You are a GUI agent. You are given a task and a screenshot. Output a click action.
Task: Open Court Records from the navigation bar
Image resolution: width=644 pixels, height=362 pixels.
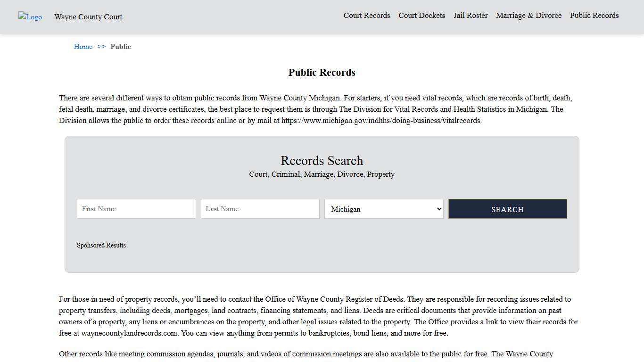[366, 16]
